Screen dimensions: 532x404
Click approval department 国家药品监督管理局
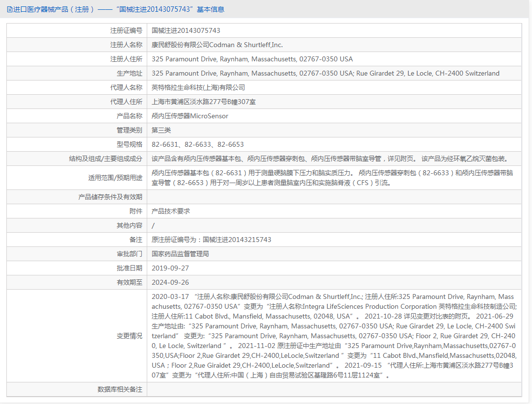(180, 254)
